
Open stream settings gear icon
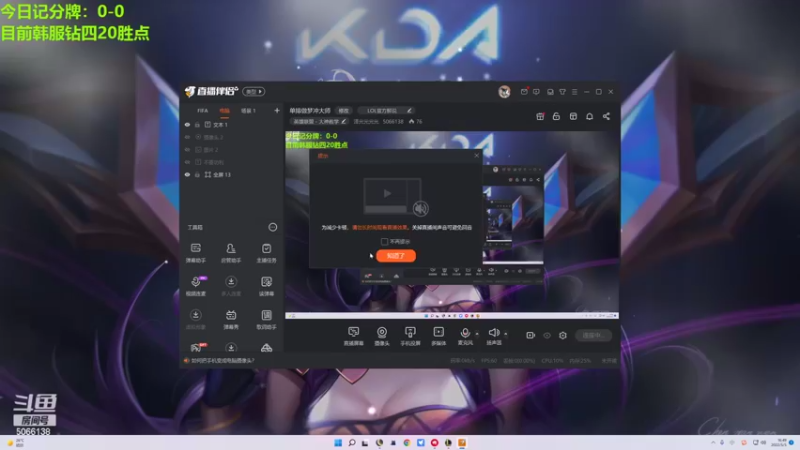tap(563, 335)
